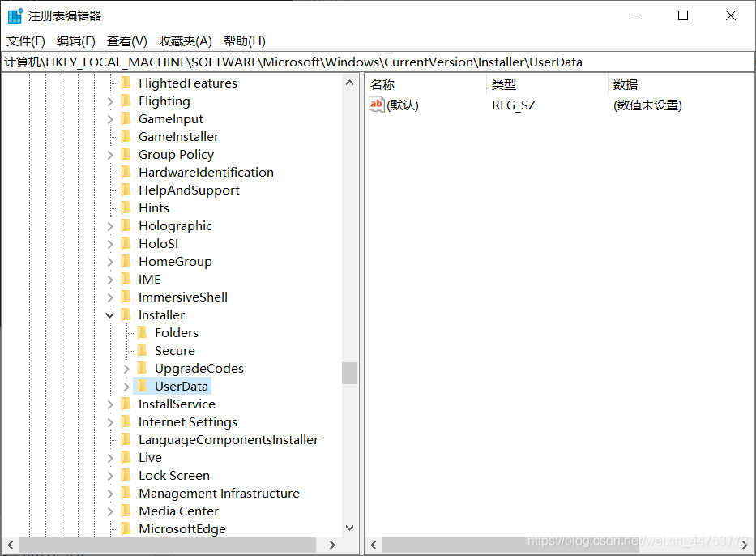Click tree pane scroll left arrow

coord(10,545)
